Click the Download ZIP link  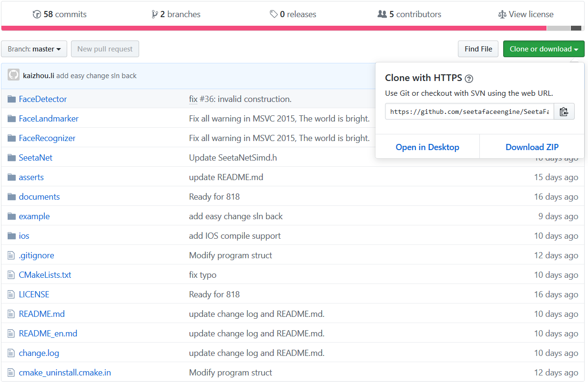click(532, 147)
